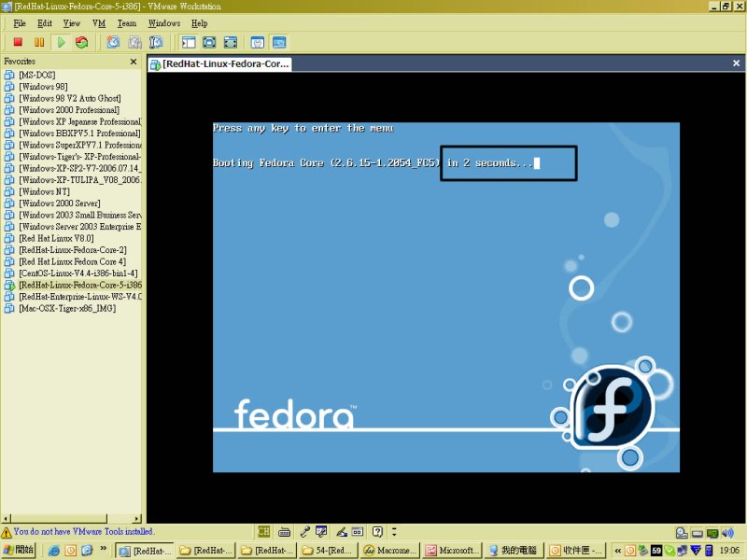This screenshot has width=747, height=560.
Task: Click the green Power On play icon
Action: [61, 42]
